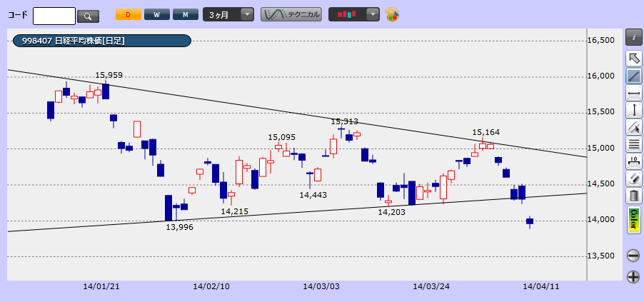The image size is (644, 302).
Task: Click the 13,500 axis value
Action: pos(601,256)
